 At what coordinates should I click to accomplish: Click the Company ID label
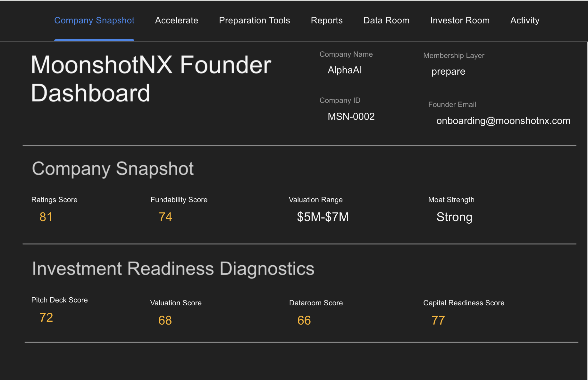tap(340, 100)
